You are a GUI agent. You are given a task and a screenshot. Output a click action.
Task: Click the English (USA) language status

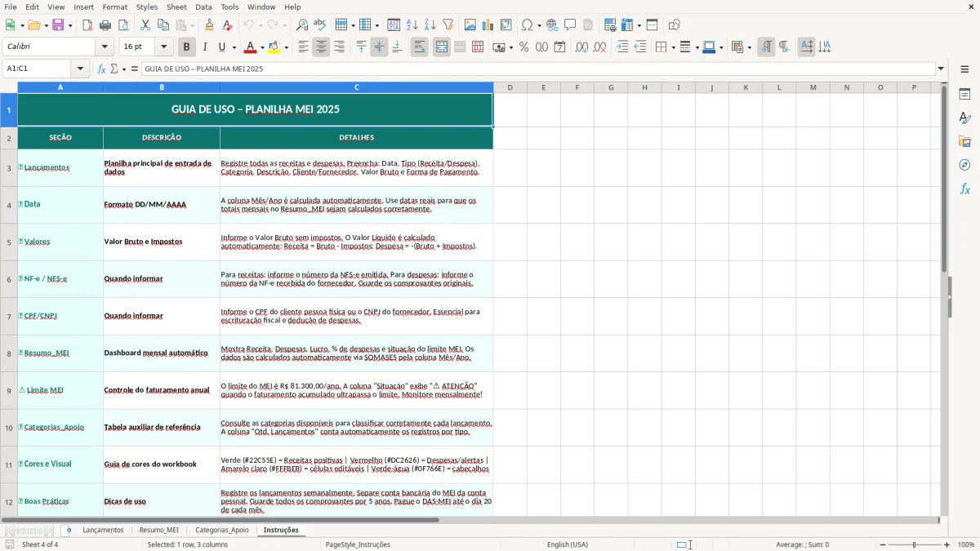[568, 544]
